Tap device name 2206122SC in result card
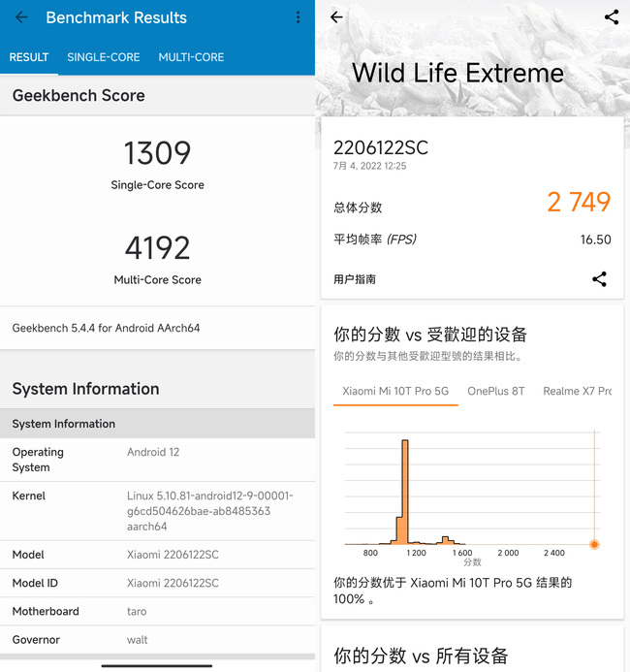630x672 pixels. (x=381, y=147)
